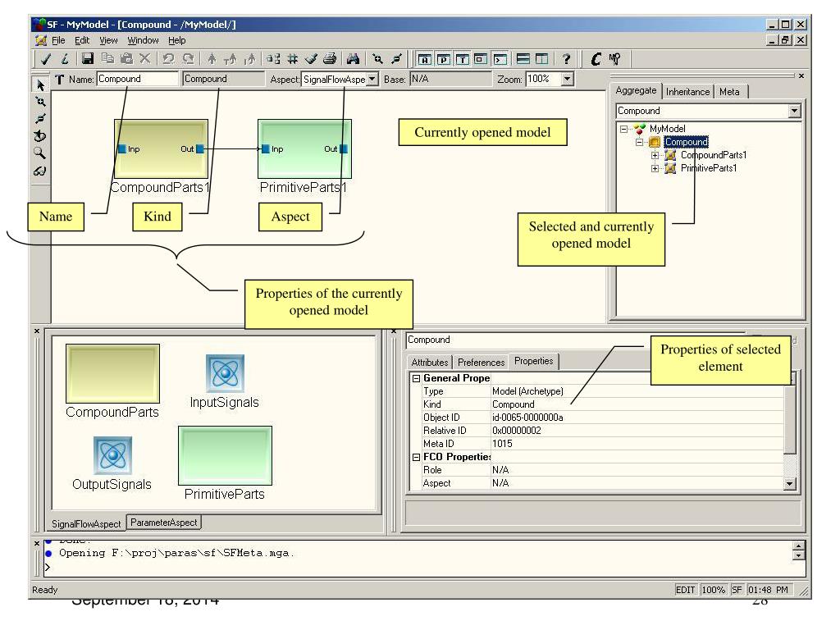Open the Help menu
This screenshot has height=630, width=840.
coord(177,40)
